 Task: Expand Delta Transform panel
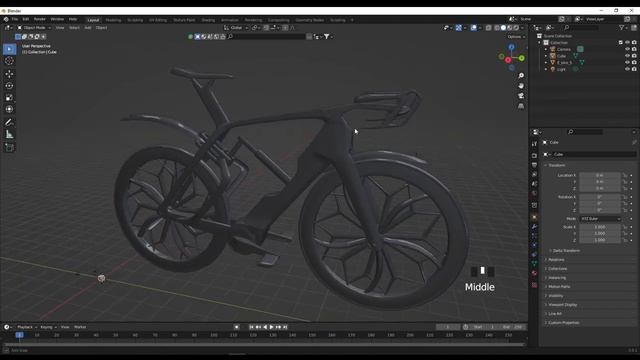(x=565, y=251)
